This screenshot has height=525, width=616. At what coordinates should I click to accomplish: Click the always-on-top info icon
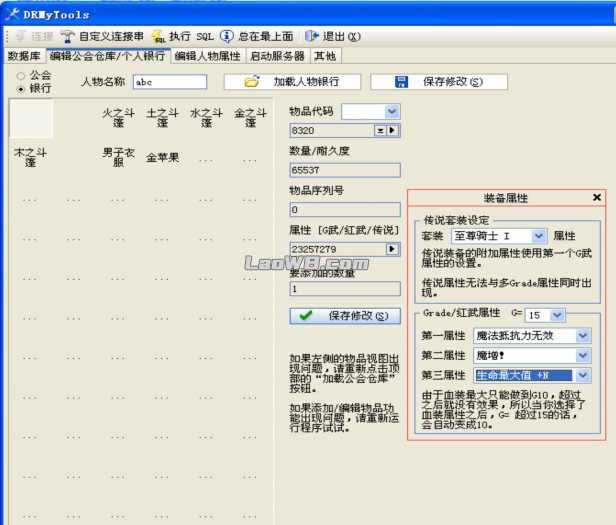click(x=227, y=36)
